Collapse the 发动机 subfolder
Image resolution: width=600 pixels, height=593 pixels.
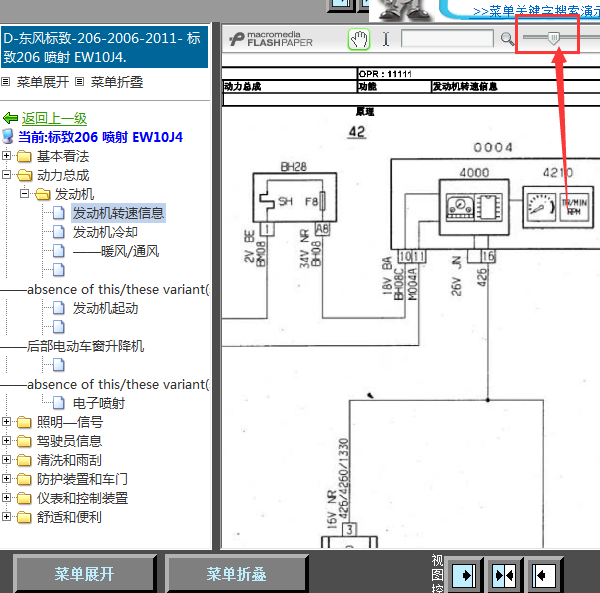click(24, 193)
